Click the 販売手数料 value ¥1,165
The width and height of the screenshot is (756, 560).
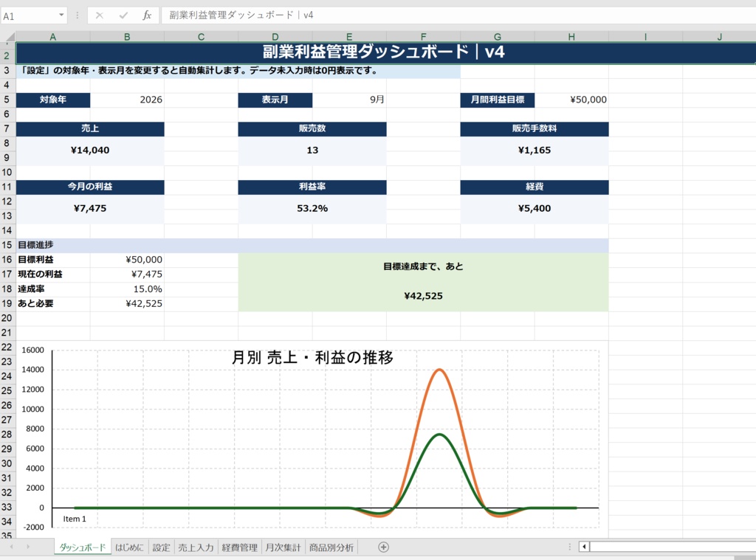535,151
